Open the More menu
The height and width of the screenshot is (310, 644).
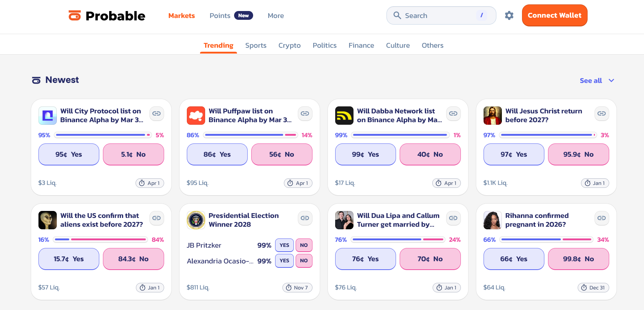point(275,16)
